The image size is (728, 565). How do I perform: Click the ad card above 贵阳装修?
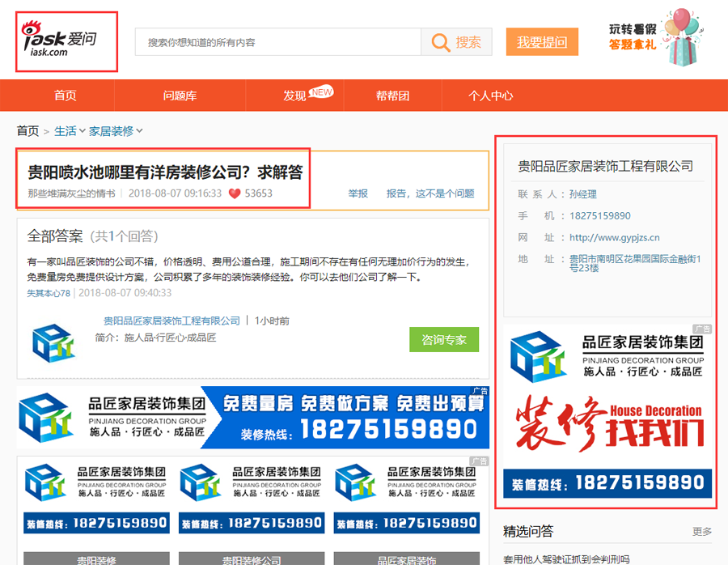tap(96, 498)
